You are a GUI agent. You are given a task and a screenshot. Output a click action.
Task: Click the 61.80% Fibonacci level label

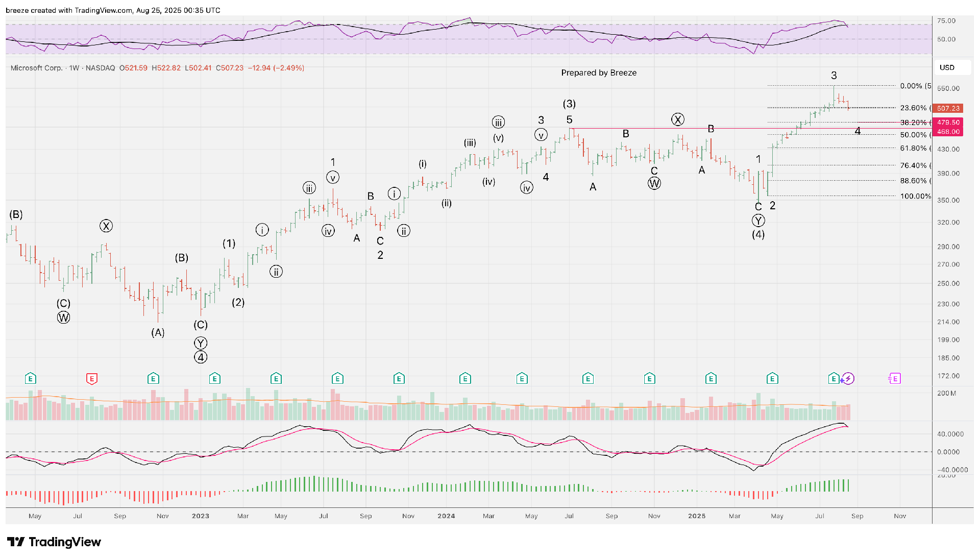pyautogui.click(x=913, y=148)
